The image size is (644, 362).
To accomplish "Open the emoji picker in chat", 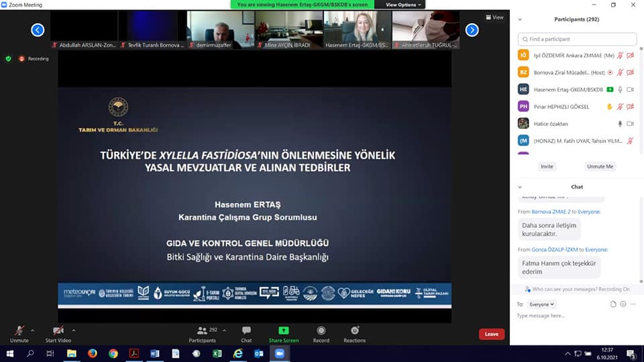I will [623, 304].
